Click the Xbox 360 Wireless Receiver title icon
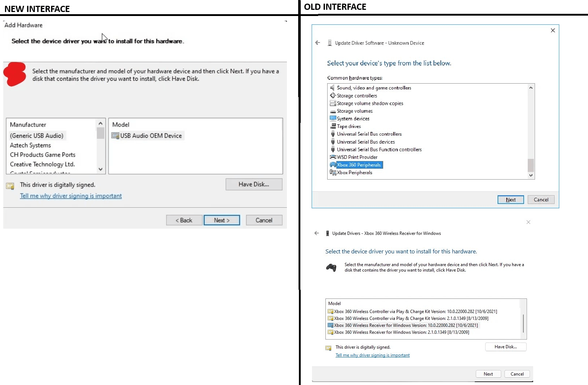588x385 pixels. [x=328, y=233]
